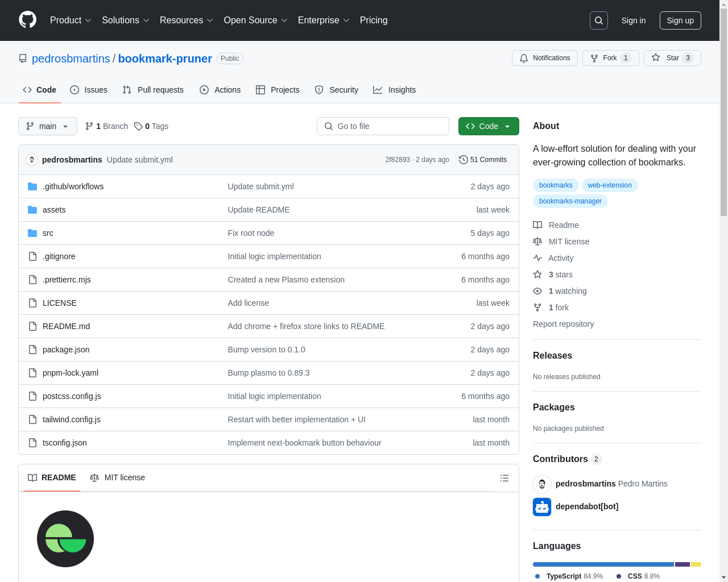The image size is (728, 582).
Task: Switch to the Projects tab
Action: pyautogui.click(x=278, y=90)
